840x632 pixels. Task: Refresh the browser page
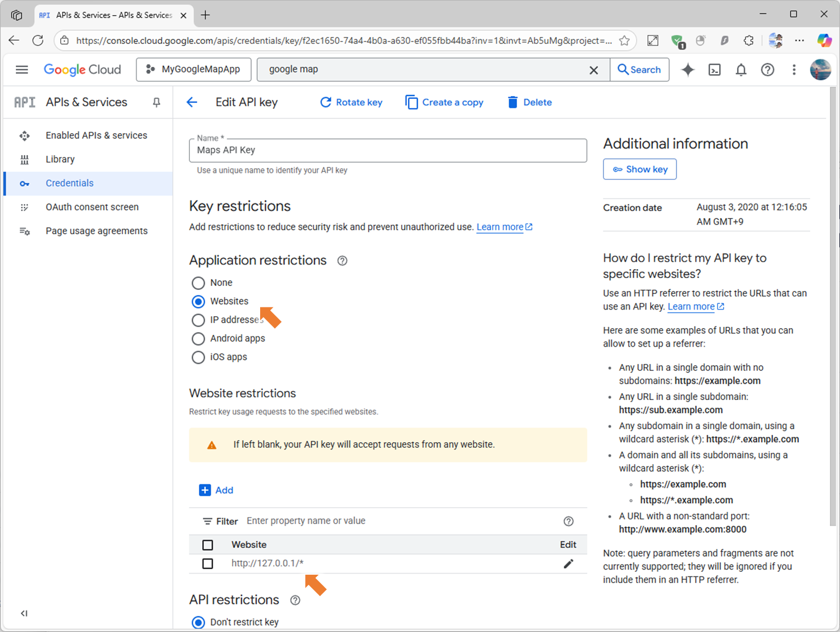tap(38, 40)
